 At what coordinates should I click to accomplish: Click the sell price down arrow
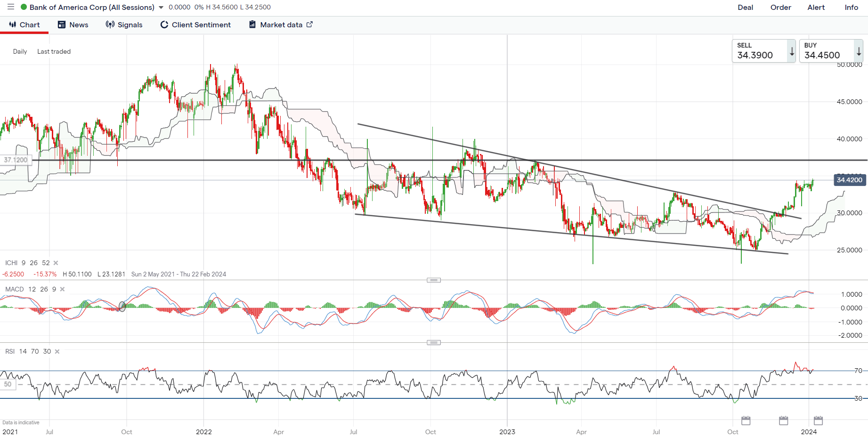(x=791, y=51)
